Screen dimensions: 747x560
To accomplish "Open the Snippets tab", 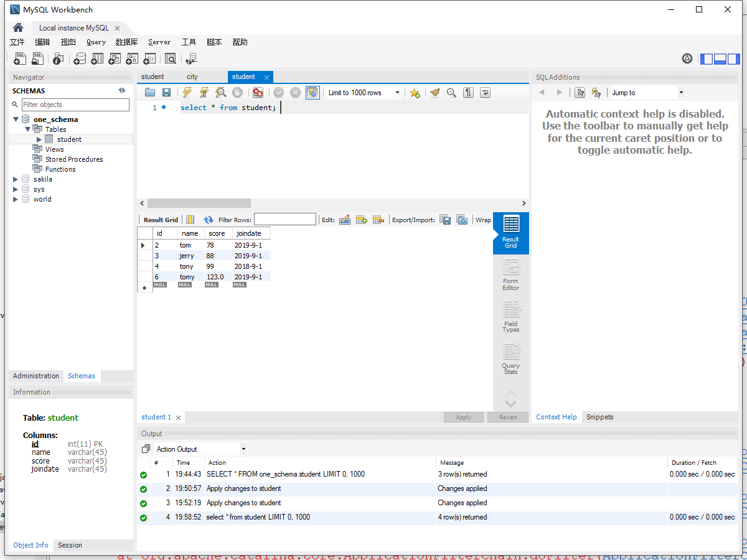I will [599, 417].
